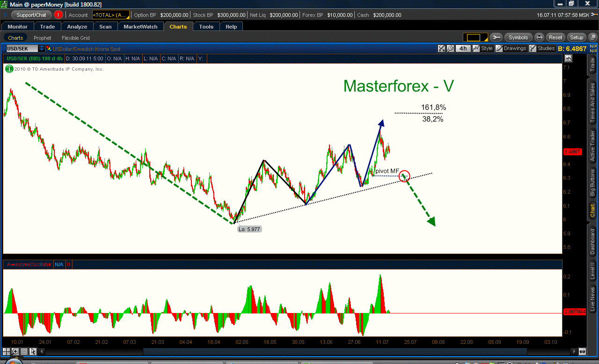Open the red alert notification icon

pyautogui.click(x=58, y=15)
